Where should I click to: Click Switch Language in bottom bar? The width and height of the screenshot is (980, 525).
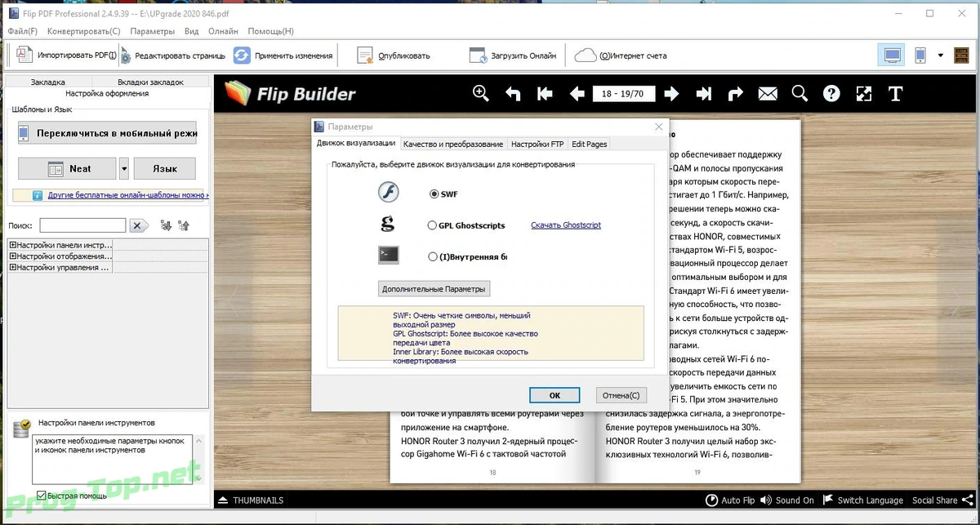863,500
